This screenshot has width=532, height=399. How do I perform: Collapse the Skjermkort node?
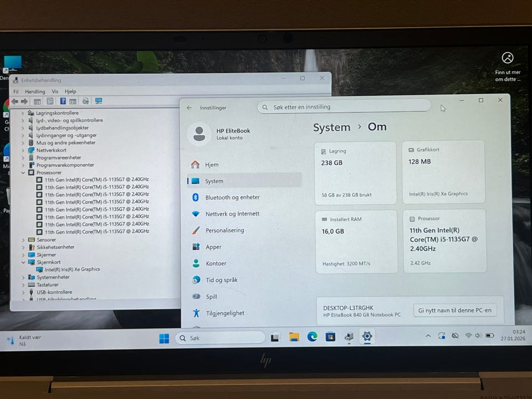(x=23, y=262)
